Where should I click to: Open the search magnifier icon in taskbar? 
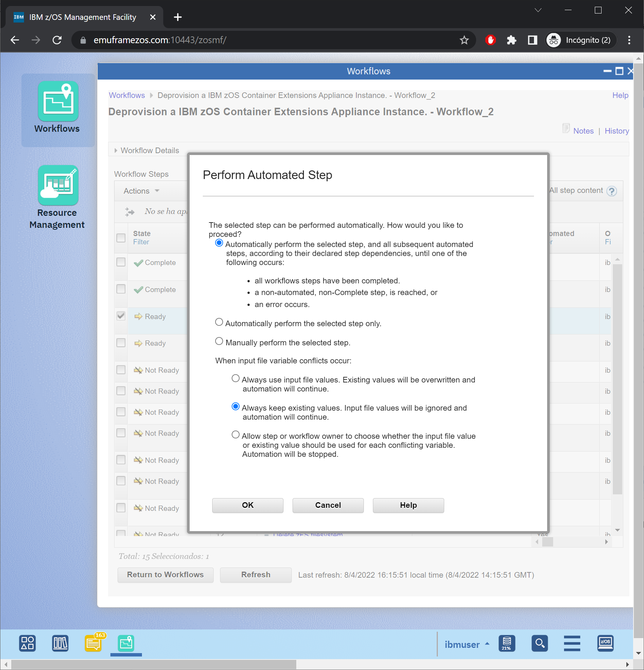point(540,643)
